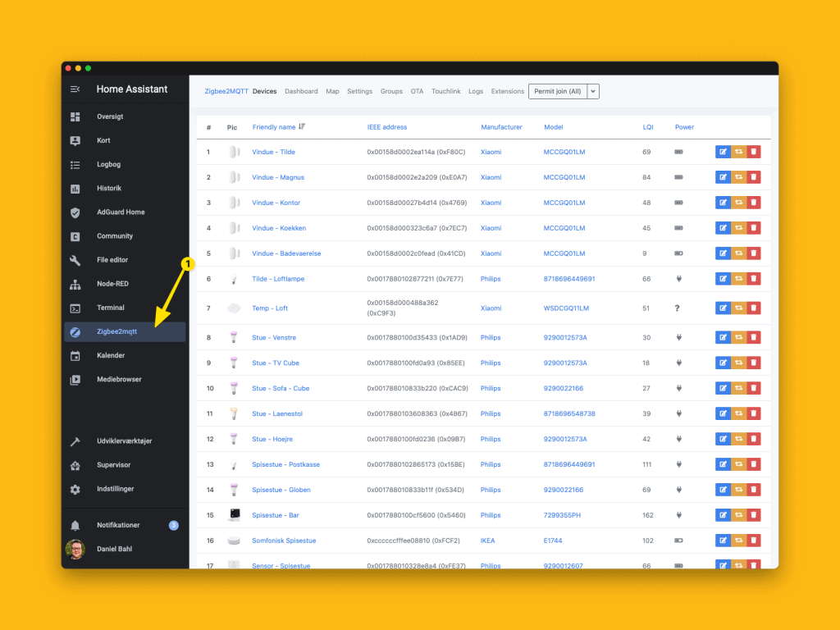
Task: Sort by Model column
Action: (x=553, y=127)
